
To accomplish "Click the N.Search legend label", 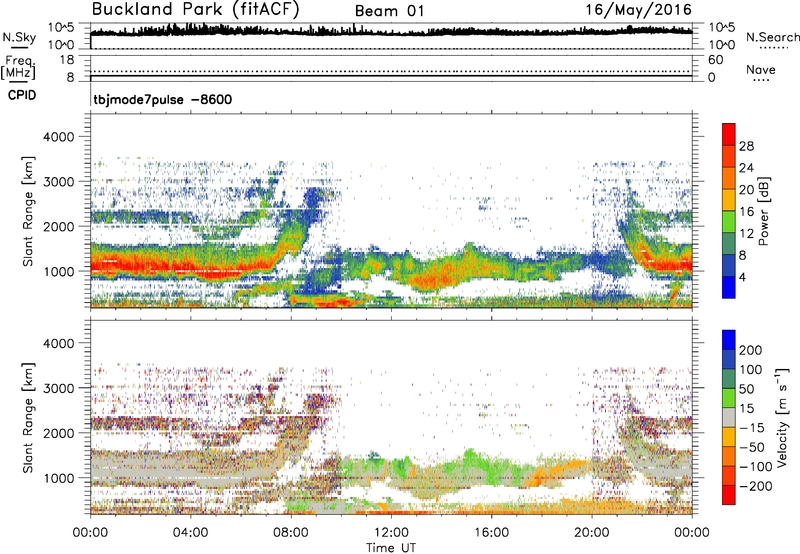I will pyautogui.click(x=772, y=37).
